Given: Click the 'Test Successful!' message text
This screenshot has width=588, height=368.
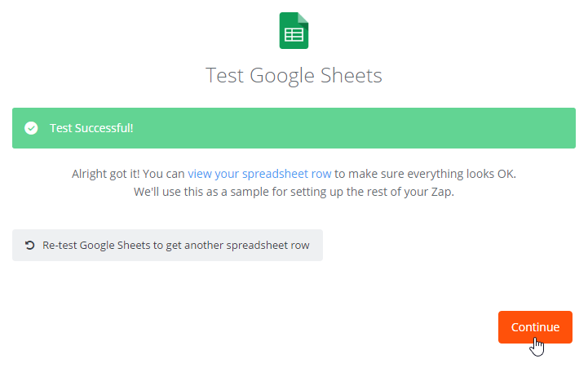Looking at the screenshot, I should pyautogui.click(x=91, y=128).
